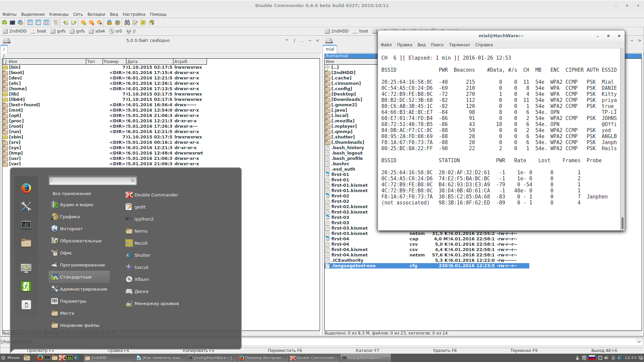Select 2ndHDD drive button in left panel
This screenshot has height=362, width=644.
click(x=15, y=31)
